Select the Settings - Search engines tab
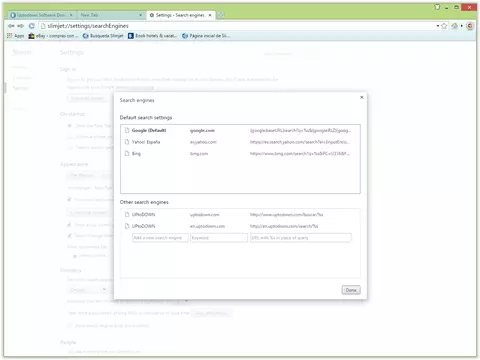The height and width of the screenshot is (360, 480). 180,15
